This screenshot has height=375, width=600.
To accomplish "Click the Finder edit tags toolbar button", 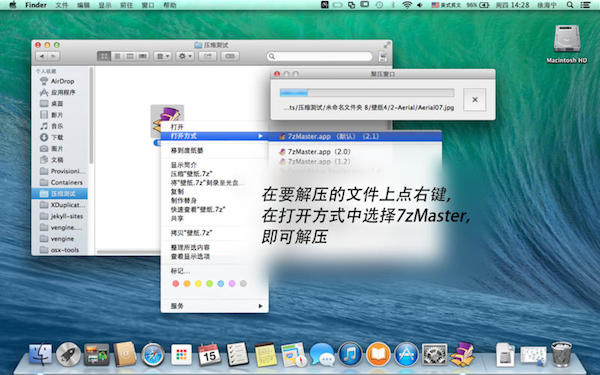I will [230, 56].
